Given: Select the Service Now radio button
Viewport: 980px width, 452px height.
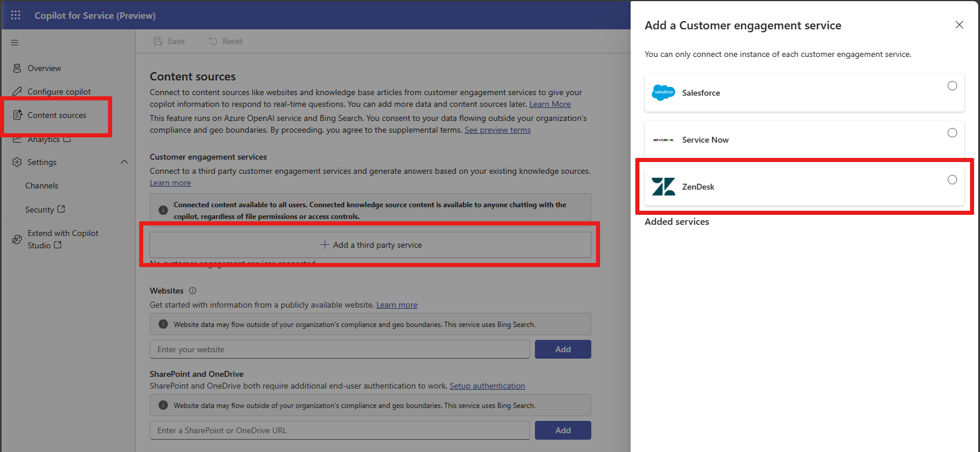Looking at the screenshot, I should pyautogui.click(x=952, y=133).
